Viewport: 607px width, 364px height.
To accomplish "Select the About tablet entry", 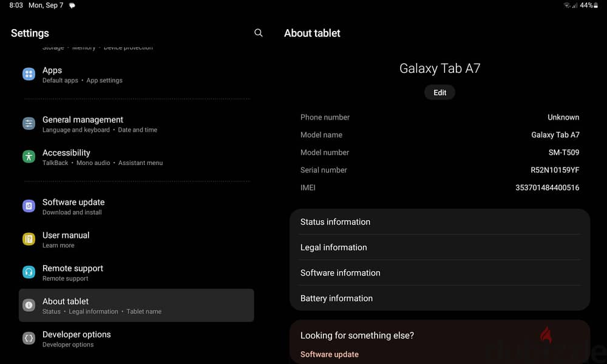I will [136, 305].
